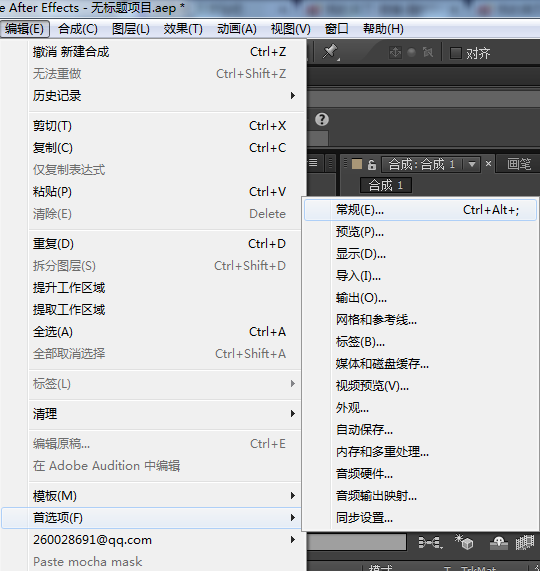The image size is (540, 571).
Task: Open the 合成: 合成 1 viewer dropdown
Action: 472,164
